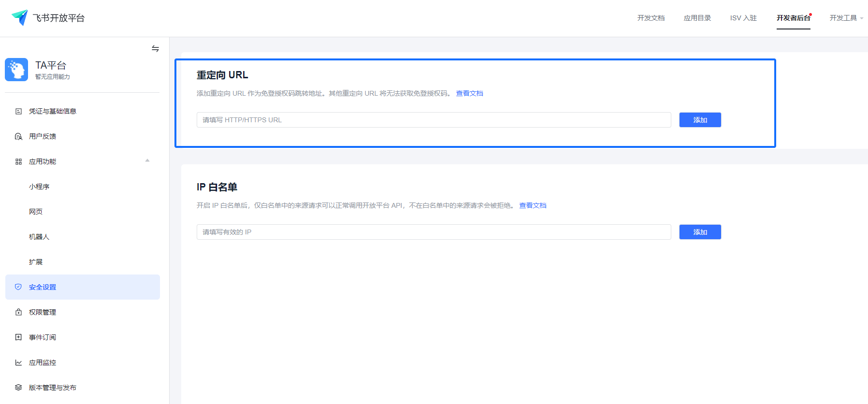Image resolution: width=868 pixels, height=404 pixels.
Task: Click the 用户反馈 sidebar icon
Action: point(18,136)
